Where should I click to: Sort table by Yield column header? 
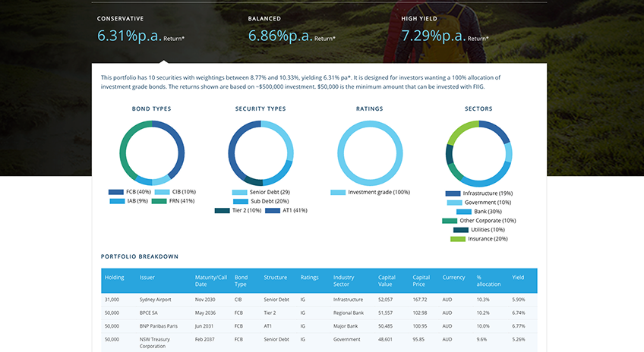pyautogui.click(x=518, y=278)
